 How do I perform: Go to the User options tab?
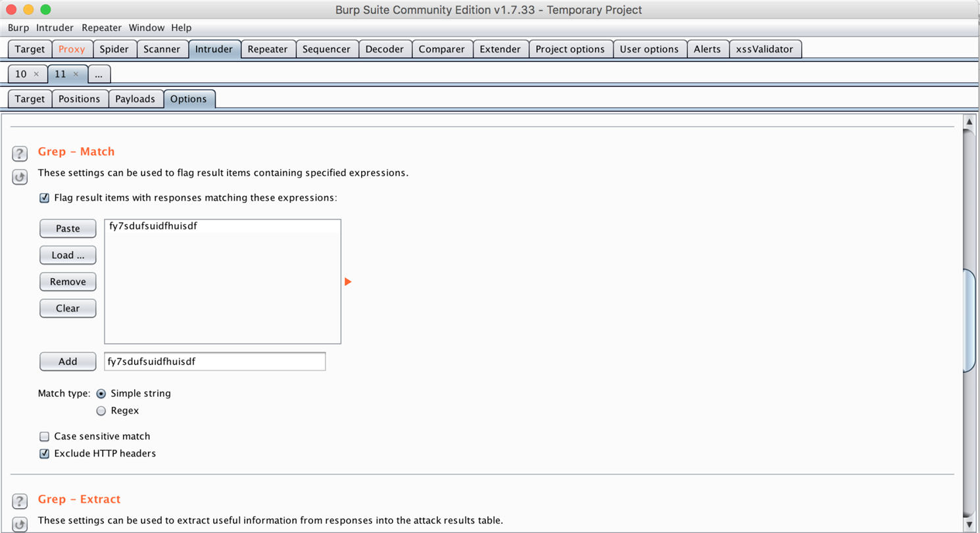pos(649,49)
